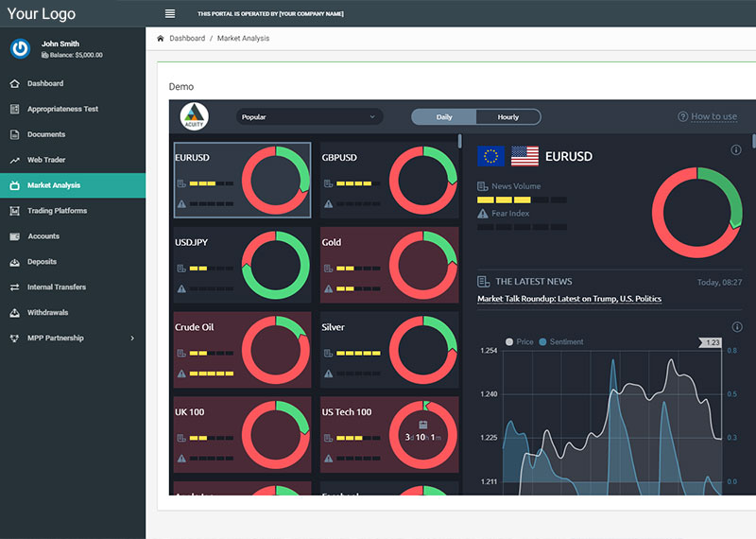
Task: Switch to Hourly view toggle
Action: coord(508,117)
